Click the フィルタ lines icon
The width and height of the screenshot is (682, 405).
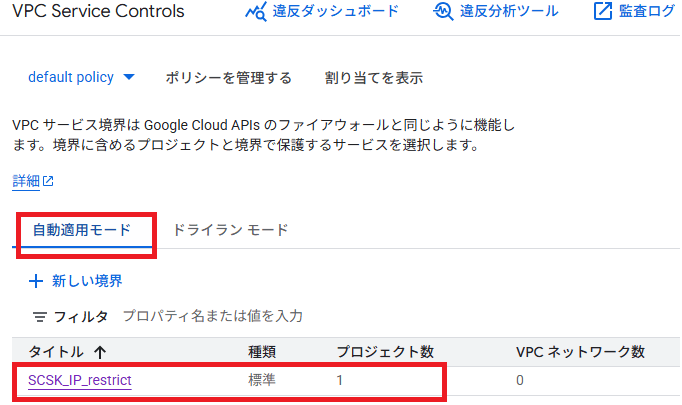[x=40, y=316]
